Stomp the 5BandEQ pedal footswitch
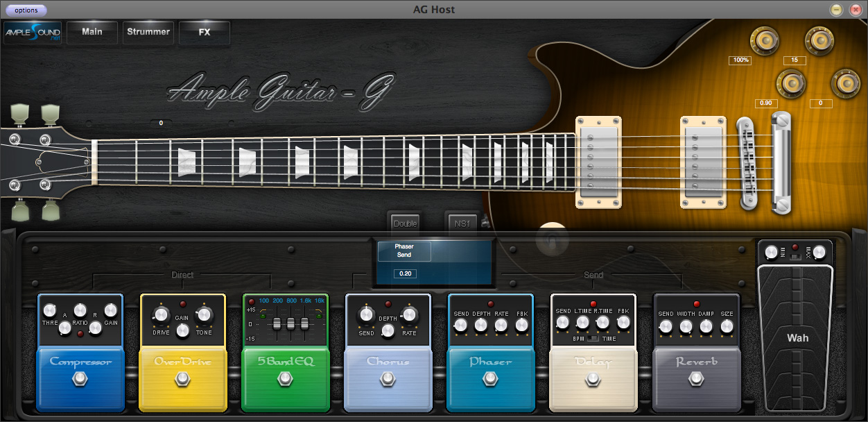Viewport: 868px width, 422px height. click(x=286, y=379)
